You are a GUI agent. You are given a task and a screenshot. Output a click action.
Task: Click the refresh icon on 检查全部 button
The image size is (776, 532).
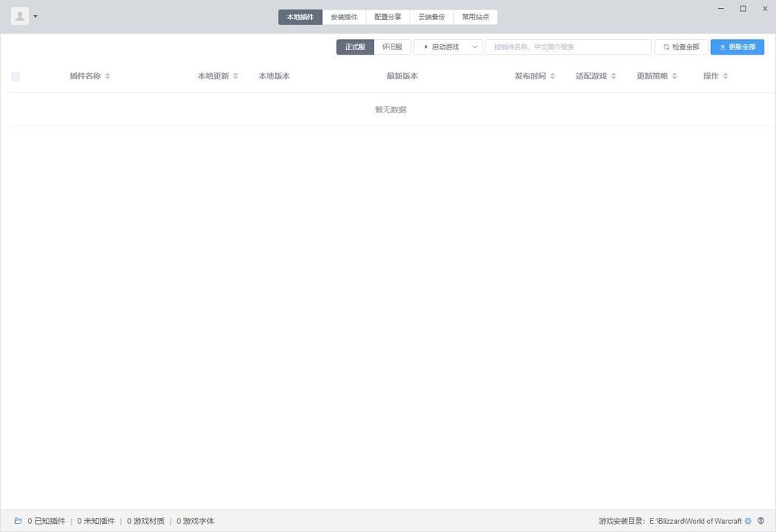click(x=666, y=47)
